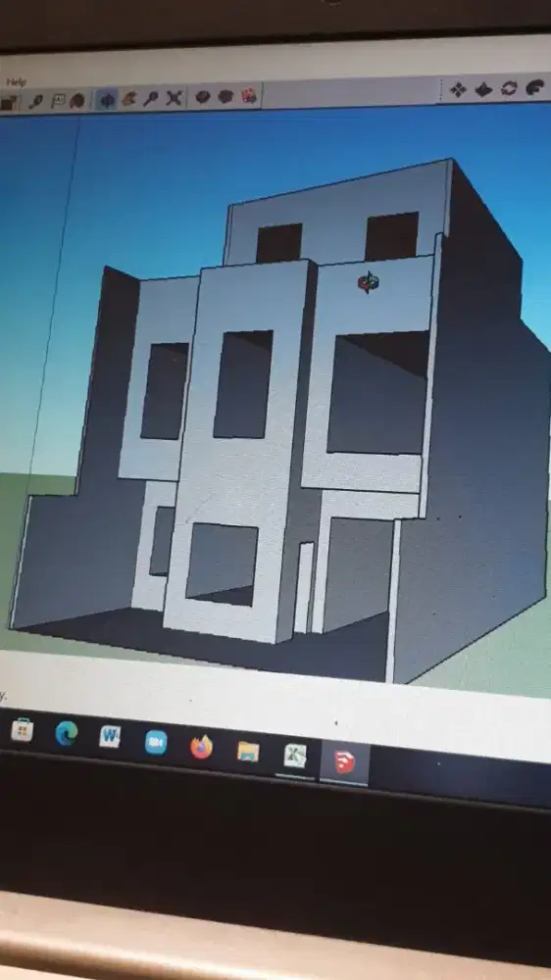This screenshot has width=551, height=980.
Task: Launch Firefox from the taskbar
Action: [201, 746]
